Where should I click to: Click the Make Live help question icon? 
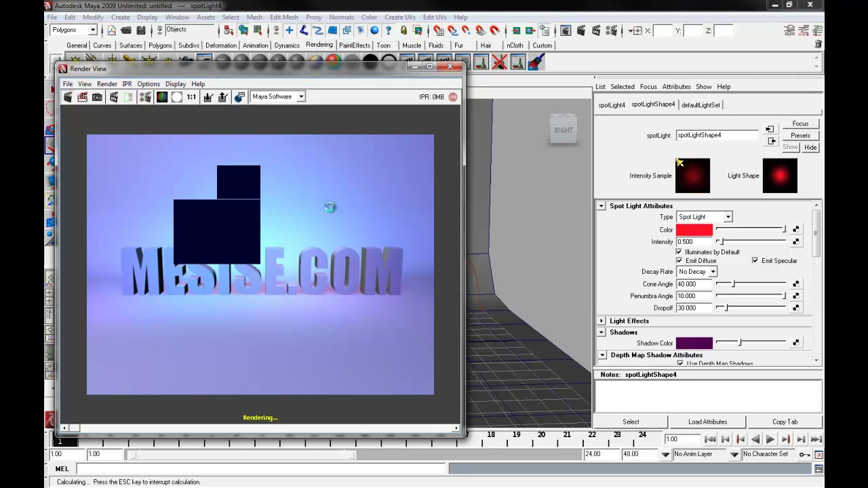[389, 30]
